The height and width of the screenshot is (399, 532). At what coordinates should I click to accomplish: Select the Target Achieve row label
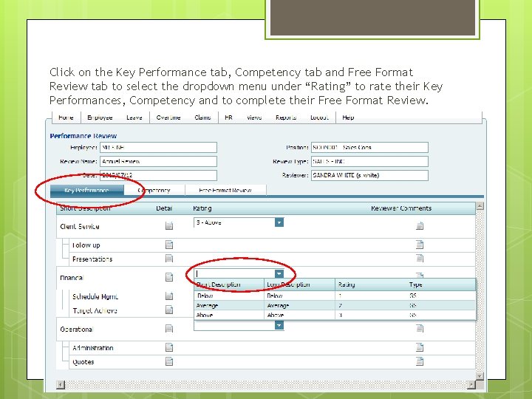click(95, 310)
